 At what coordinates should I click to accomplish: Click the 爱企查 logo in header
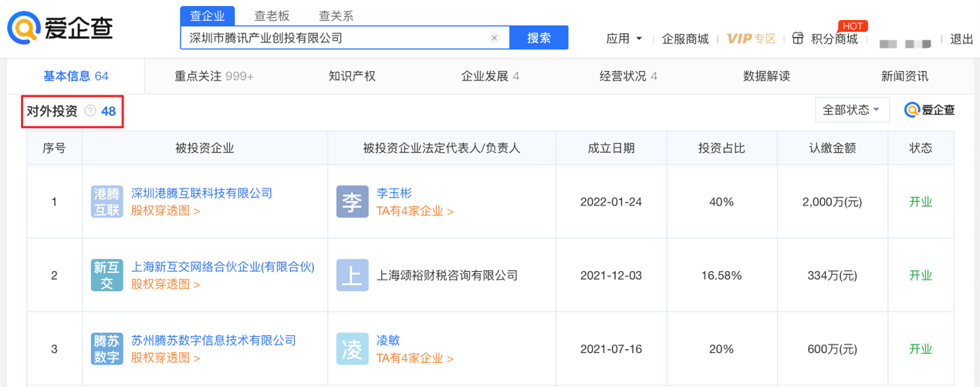60,29
